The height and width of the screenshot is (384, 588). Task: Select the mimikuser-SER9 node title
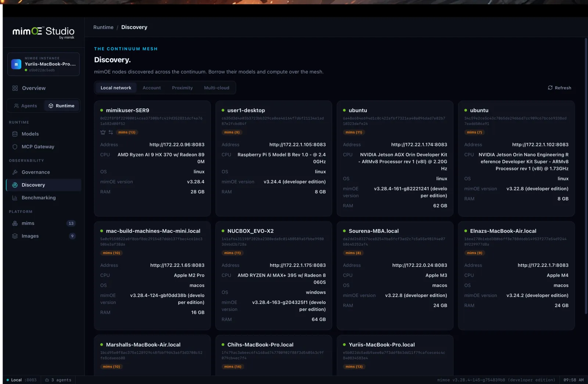tap(128, 110)
